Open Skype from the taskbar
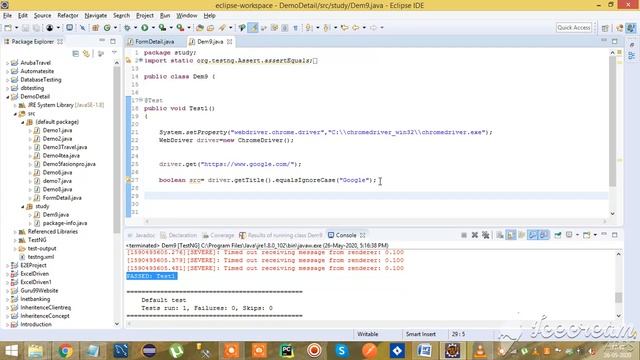Viewport: 640px width, 360px height. pos(342,351)
